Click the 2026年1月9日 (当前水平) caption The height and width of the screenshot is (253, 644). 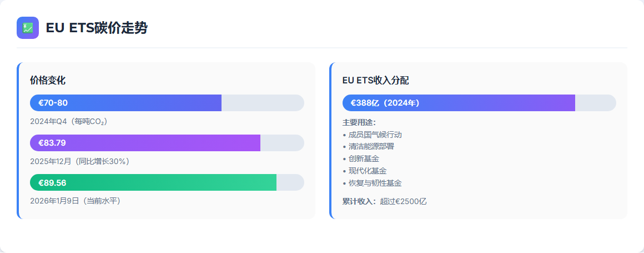[75, 201]
